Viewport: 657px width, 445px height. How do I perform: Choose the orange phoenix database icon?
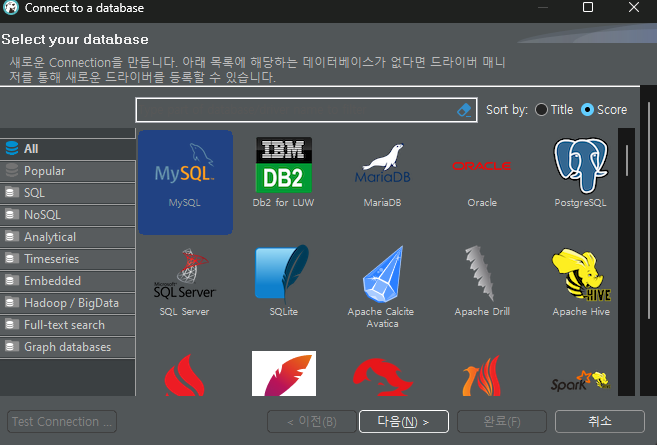(x=482, y=376)
